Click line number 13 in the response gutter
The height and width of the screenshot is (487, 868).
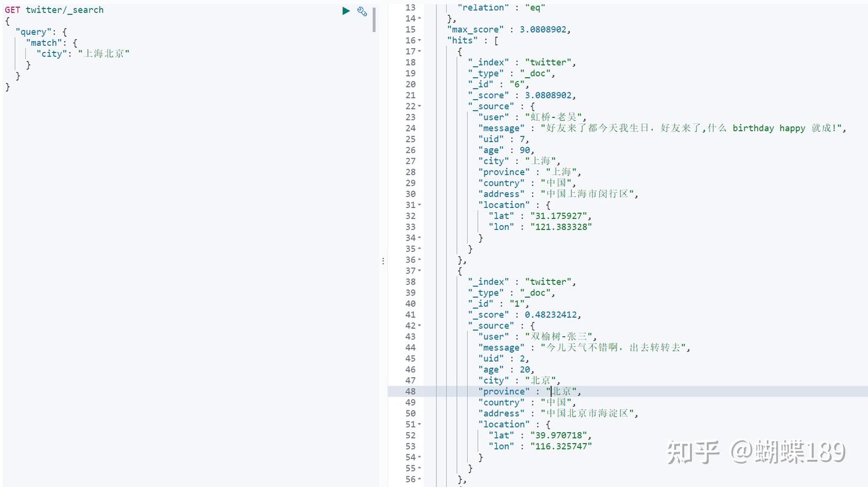coord(410,7)
